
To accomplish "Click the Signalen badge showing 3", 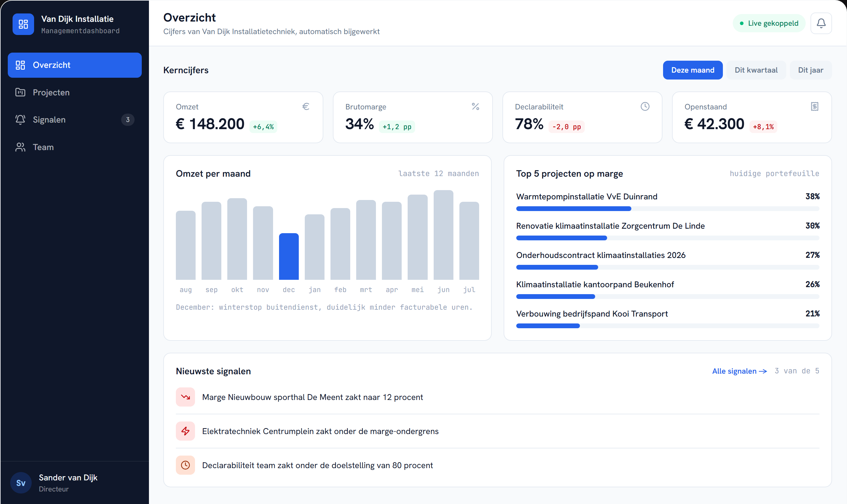I will (128, 120).
